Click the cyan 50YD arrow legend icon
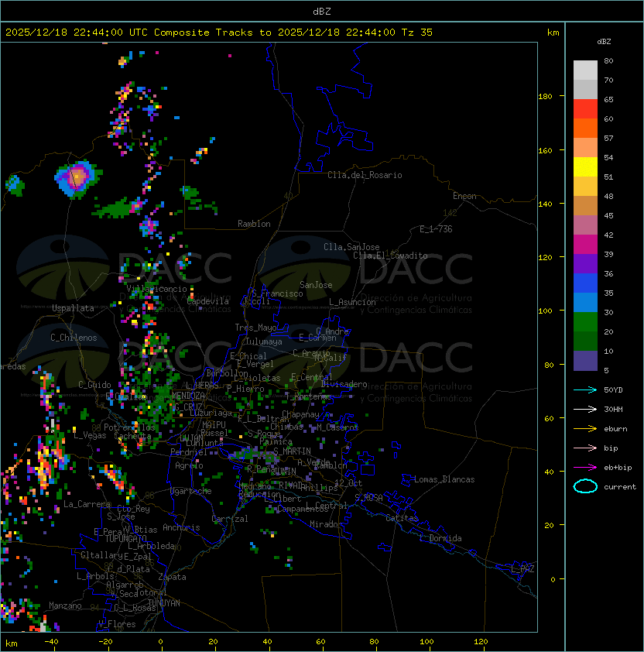 pyautogui.click(x=585, y=390)
